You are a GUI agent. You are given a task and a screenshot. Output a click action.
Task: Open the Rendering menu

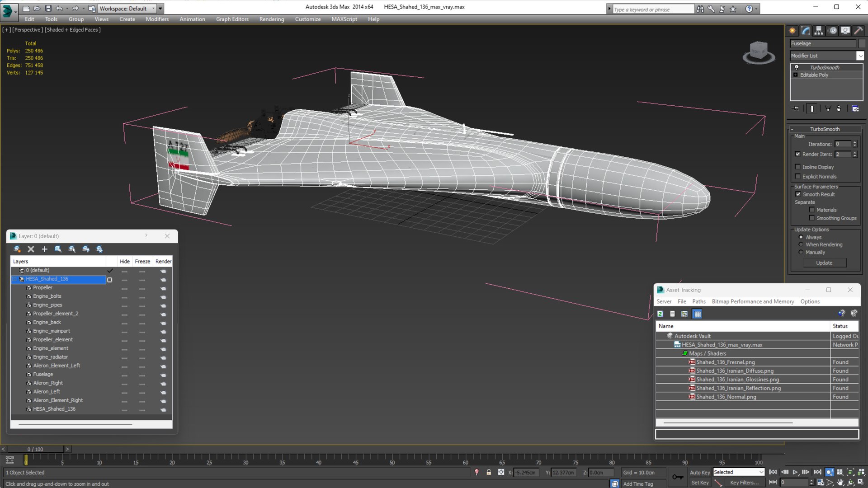[272, 19]
